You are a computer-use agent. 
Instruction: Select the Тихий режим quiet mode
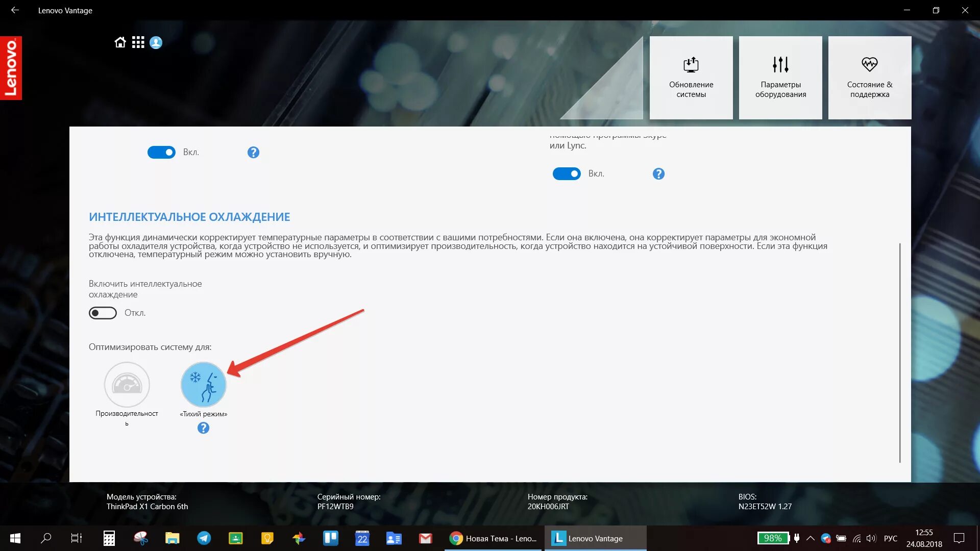(x=203, y=385)
